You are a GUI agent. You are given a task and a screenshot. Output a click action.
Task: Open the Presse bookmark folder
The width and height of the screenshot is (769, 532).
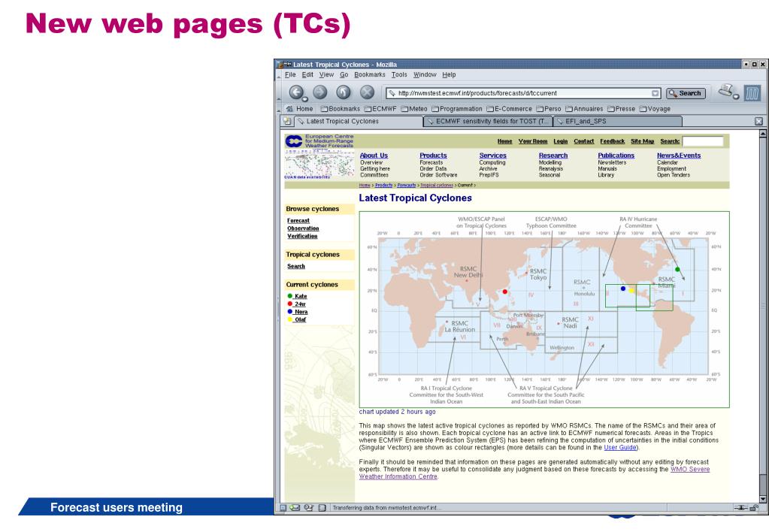[622, 109]
